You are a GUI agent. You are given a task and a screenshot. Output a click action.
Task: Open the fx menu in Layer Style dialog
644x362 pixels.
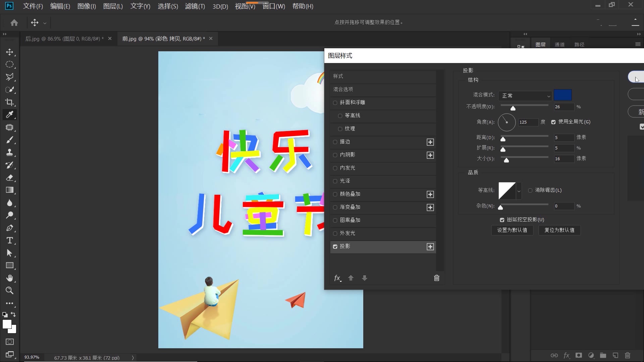click(337, 278)
